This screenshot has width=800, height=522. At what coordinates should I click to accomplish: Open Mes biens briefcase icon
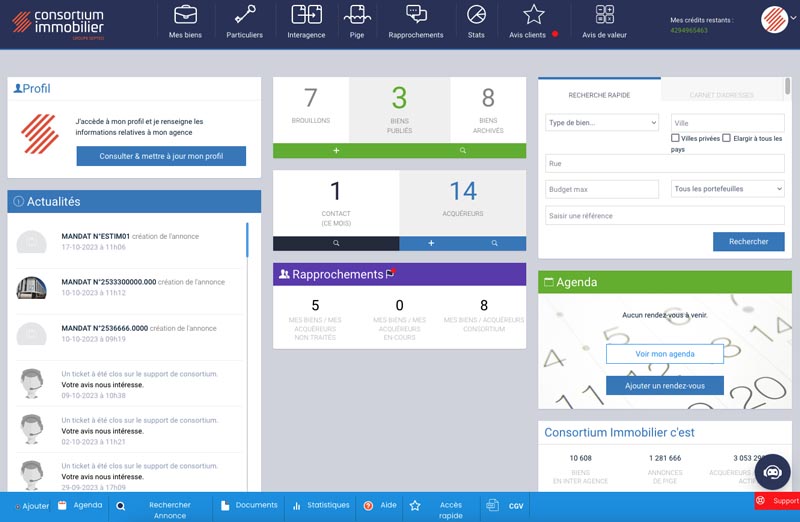185,15
